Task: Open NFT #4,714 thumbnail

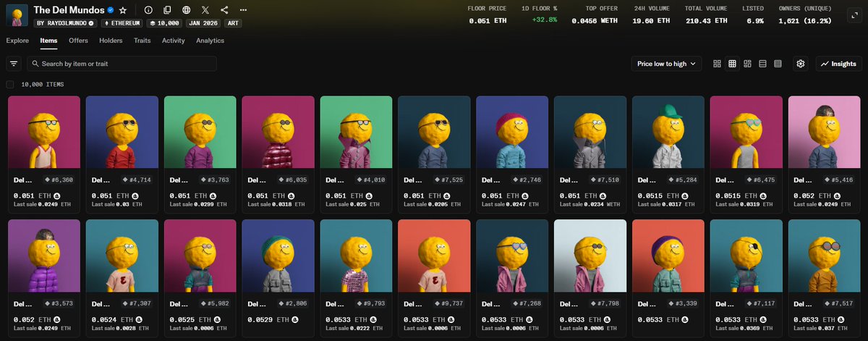Action: pyautogui.click(x=122, y=132)
